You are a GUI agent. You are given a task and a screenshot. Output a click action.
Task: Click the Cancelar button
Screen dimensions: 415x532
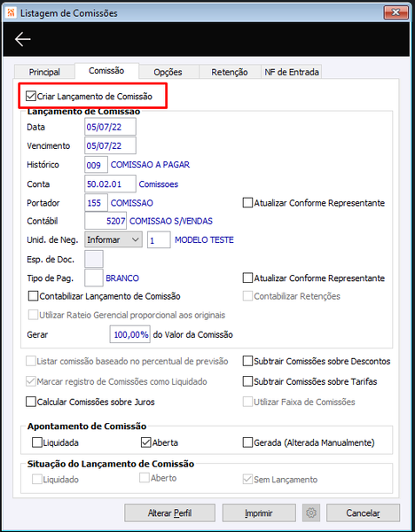[363, 512]
